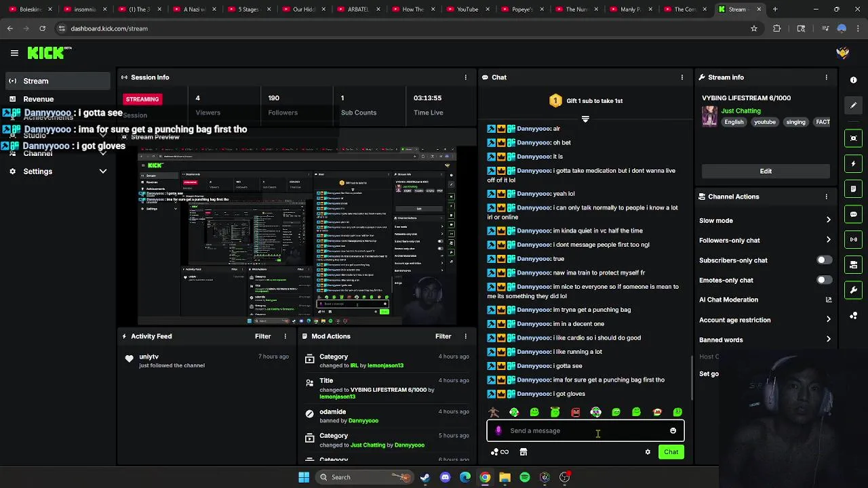This screenshot has width=868, height=488.
Task: Toggle the stream preview panel icon
Action: [853, 138]
